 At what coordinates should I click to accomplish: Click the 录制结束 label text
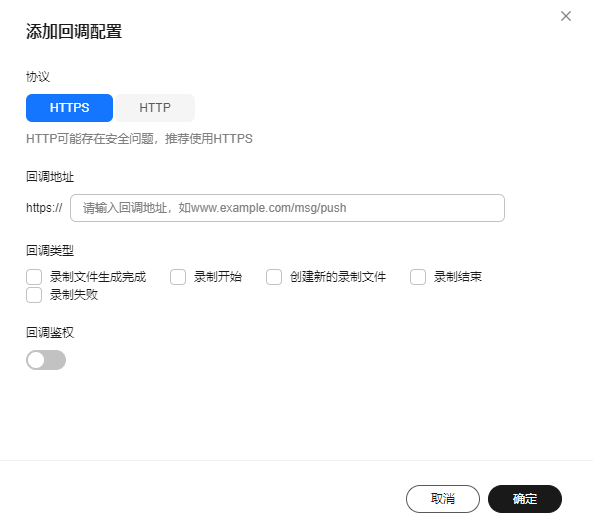[458, 277]
